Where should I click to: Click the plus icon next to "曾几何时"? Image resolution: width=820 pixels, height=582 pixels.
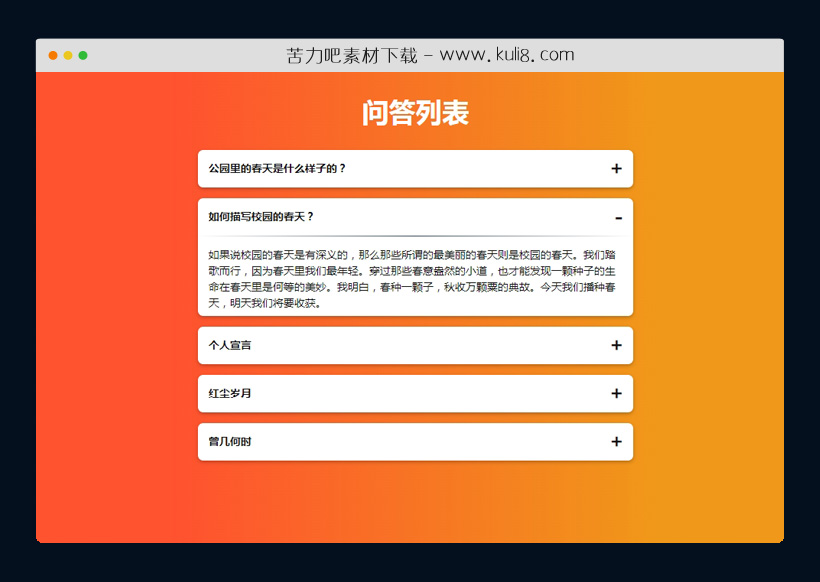click(x=617, y=441)
